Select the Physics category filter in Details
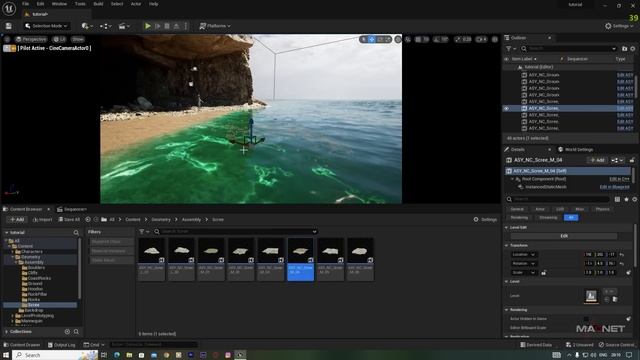Image resolution: width=640 pixels, height=360 pixels. coord(602,209)
